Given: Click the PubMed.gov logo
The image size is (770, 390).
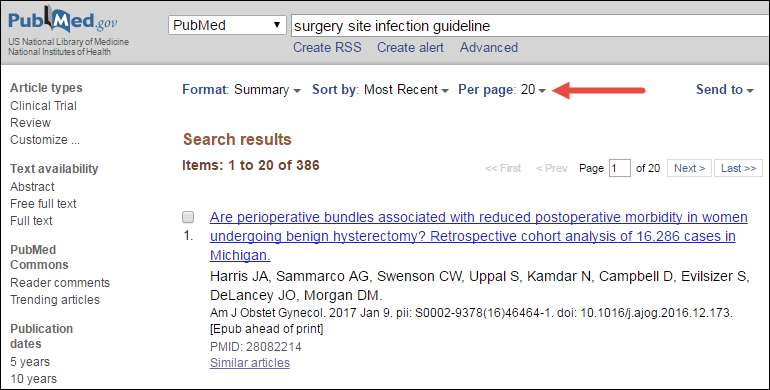Looking at the screenshot, I should click(62, 20).
